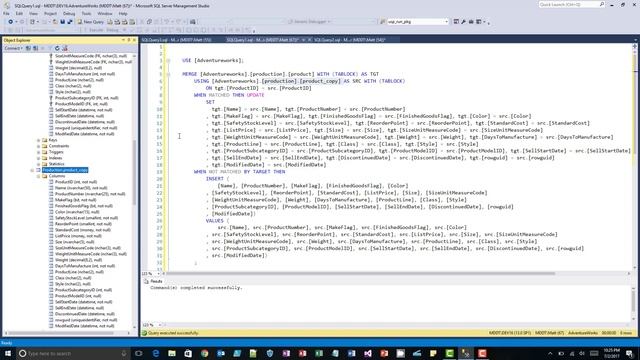This screenshot has height=360, width=640.
Task: Open the editor zoom percentage dropdown
Action: [158, 273]
